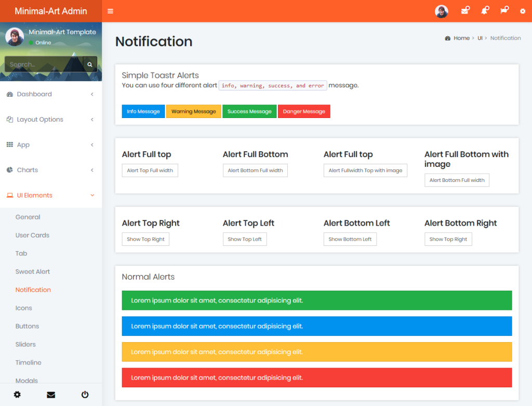Click the Warning Message button
The image size is (532, 406).
click(x=194, y=111)
